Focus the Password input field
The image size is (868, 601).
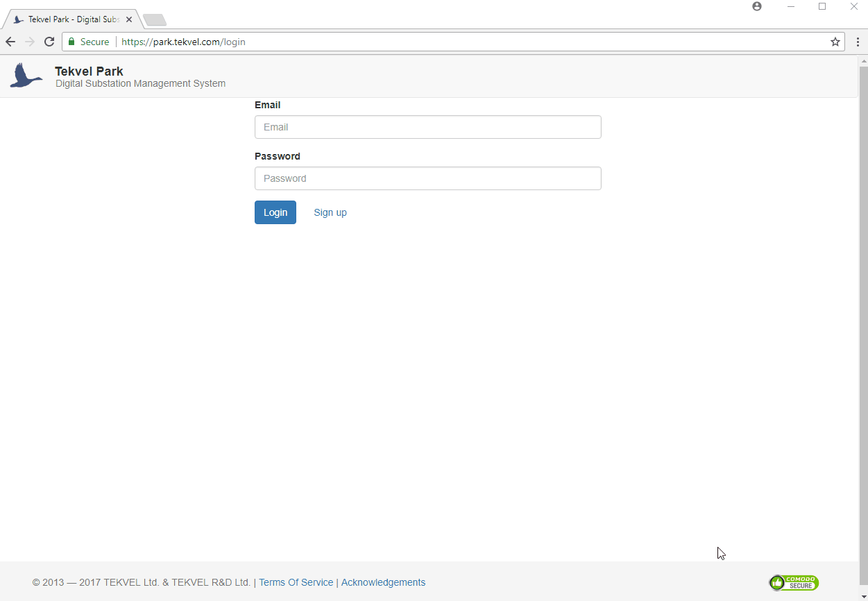tap(428, 178)
